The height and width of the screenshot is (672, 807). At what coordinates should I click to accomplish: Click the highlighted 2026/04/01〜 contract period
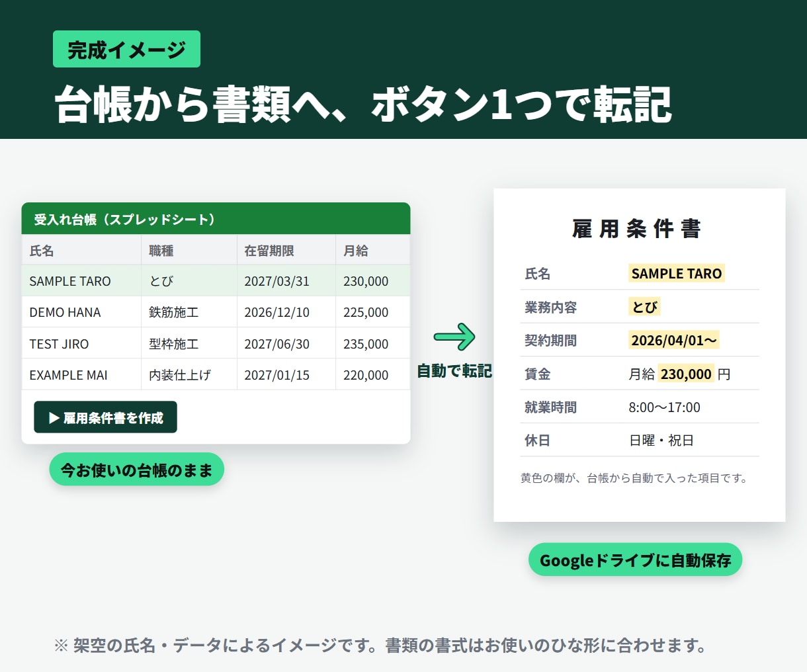pyautogui.click(x=673, y=340)
